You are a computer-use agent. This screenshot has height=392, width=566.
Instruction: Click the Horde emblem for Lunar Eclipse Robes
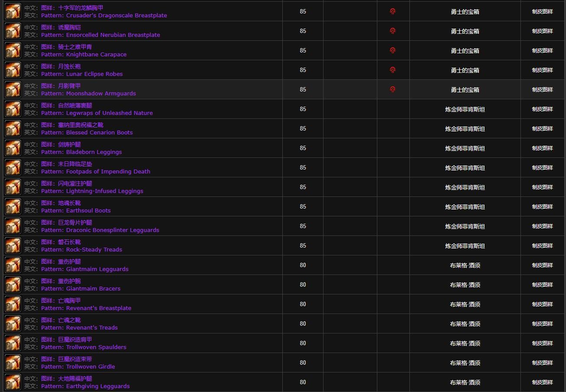click(393, 70)
